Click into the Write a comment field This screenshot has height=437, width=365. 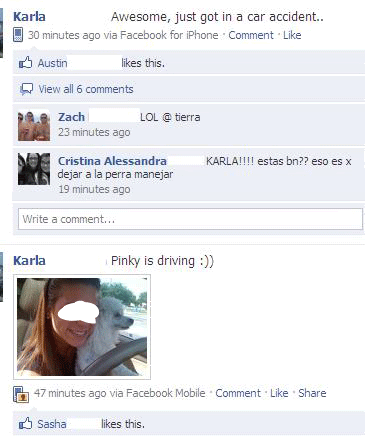(190, 219)
